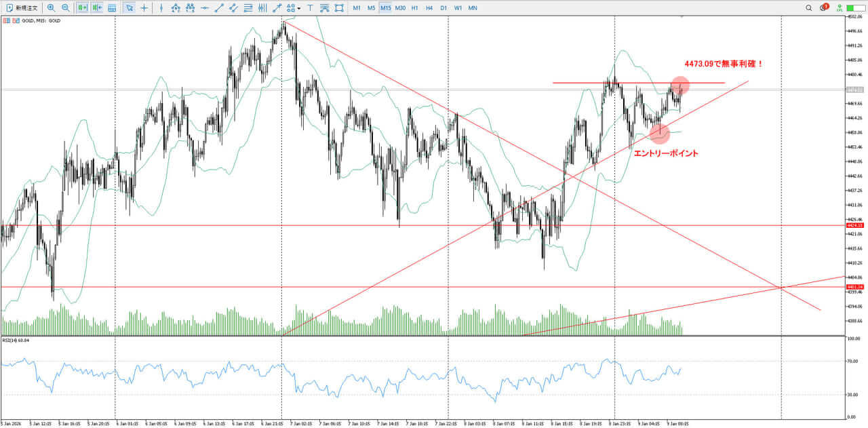Select the horizontal line drawing tool

205,8
